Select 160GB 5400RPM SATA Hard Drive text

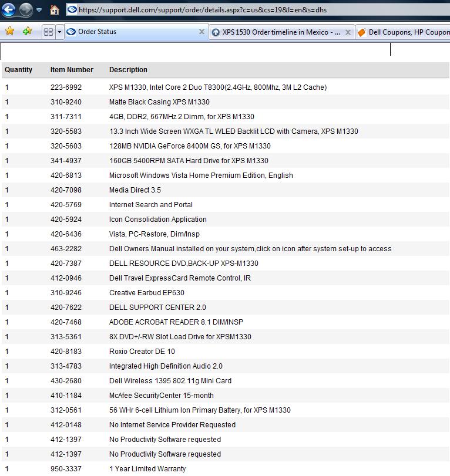click(x=189, y=161)
